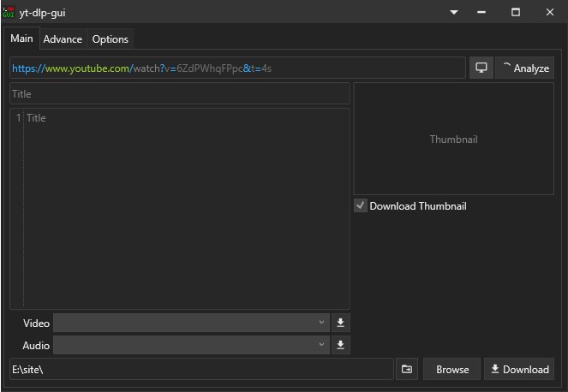Click the Browse button
The image size is (568, 392).
(451, 369)
